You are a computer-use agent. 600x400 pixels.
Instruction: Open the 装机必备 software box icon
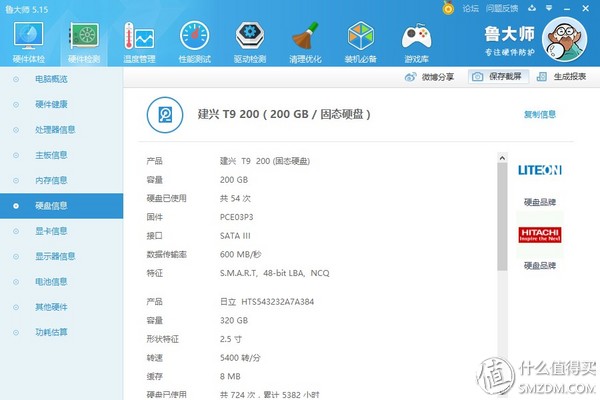coord(360,36)
